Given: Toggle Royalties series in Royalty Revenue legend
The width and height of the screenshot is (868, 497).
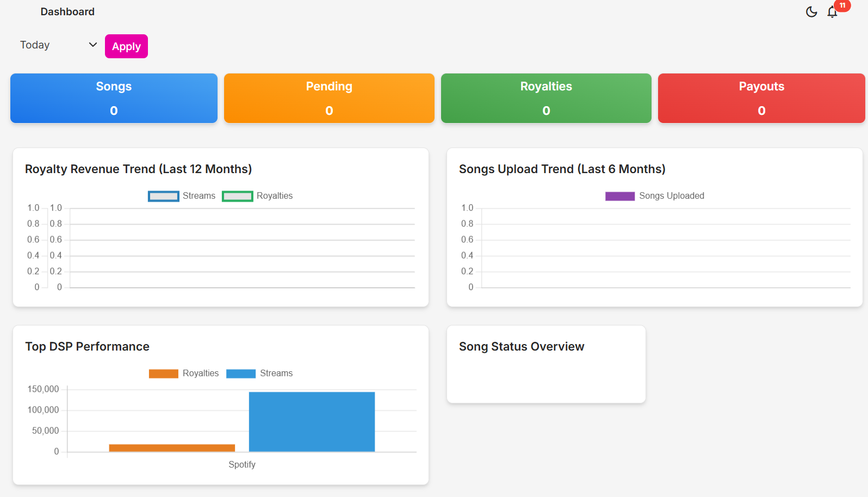Looking at the screenshot, I should click(x=258, y=196).
